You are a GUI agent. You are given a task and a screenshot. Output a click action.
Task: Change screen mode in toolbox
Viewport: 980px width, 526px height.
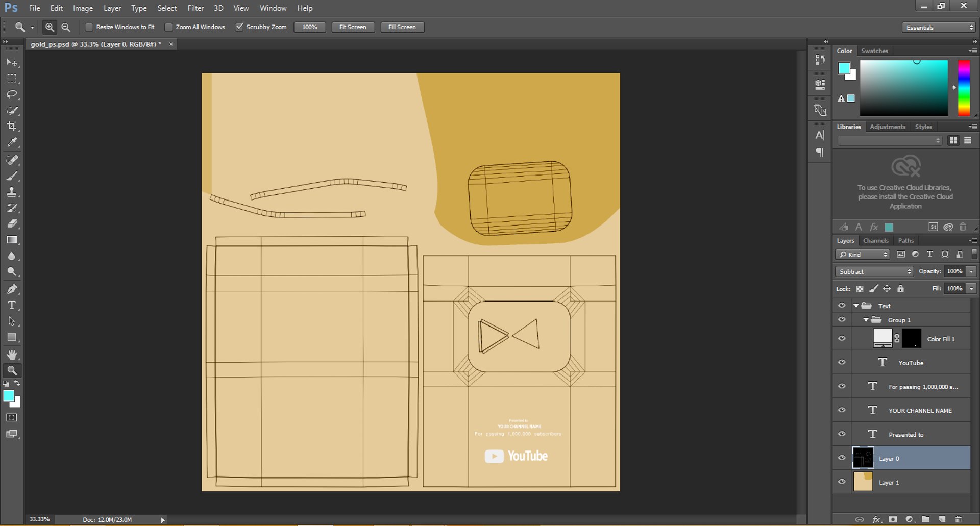tap(12, 434)
